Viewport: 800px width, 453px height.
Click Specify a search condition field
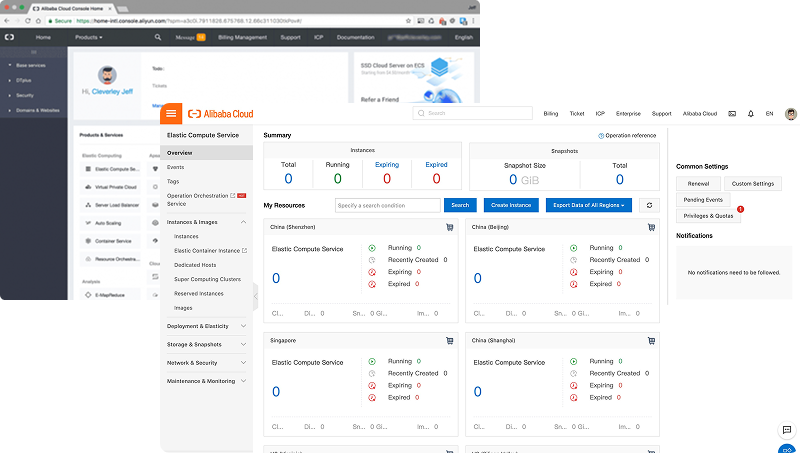pos(388,205)
